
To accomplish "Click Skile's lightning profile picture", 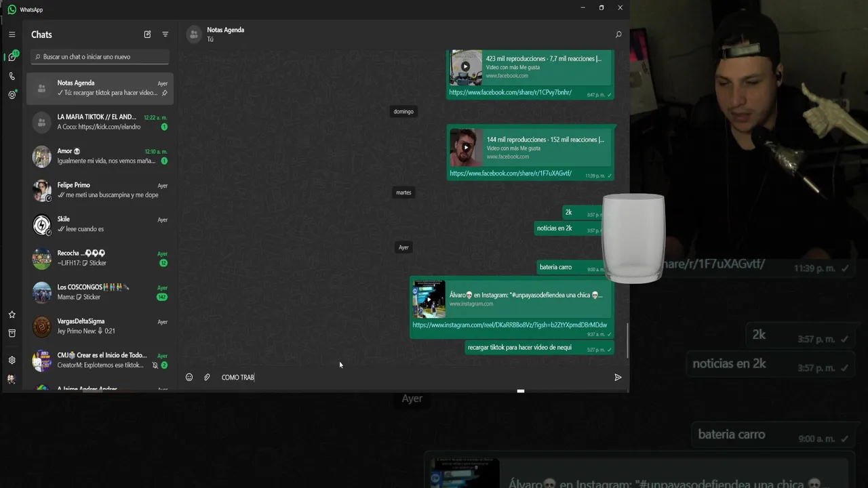I will pyautogui.click(x=42, y=224).
